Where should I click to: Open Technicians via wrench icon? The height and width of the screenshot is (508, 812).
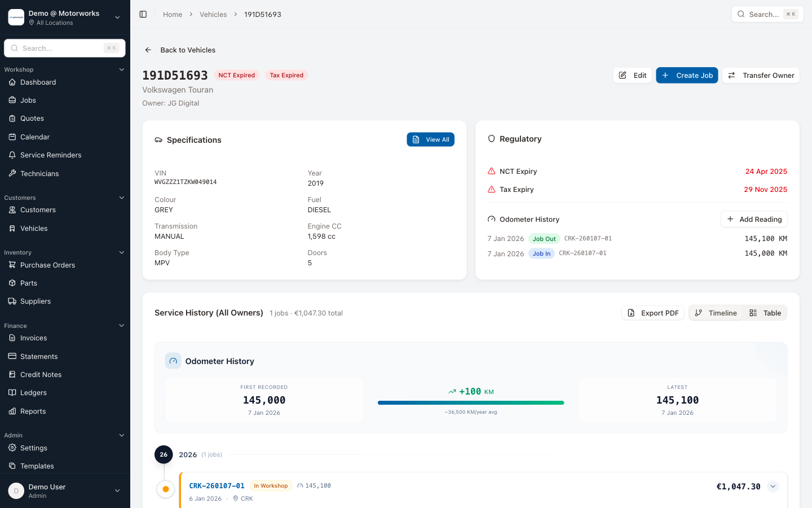coord(12,173)
